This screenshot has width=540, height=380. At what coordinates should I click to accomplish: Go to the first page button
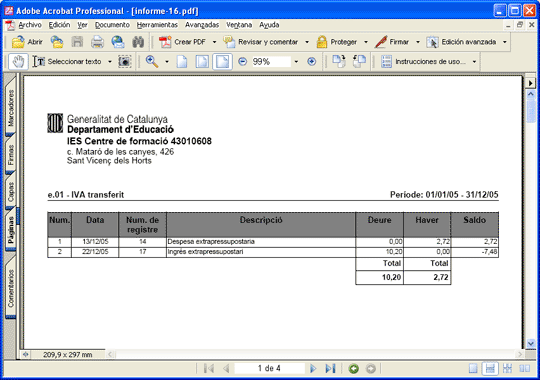point(208,369)
